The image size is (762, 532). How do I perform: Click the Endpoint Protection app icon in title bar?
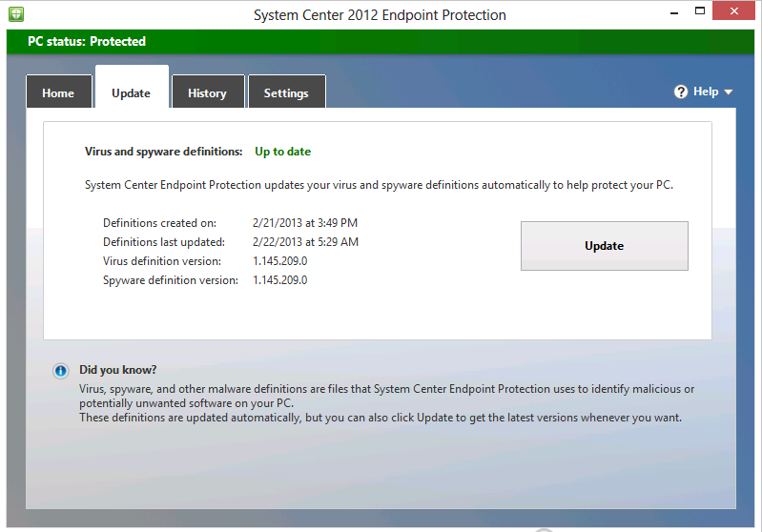point(16,14)
